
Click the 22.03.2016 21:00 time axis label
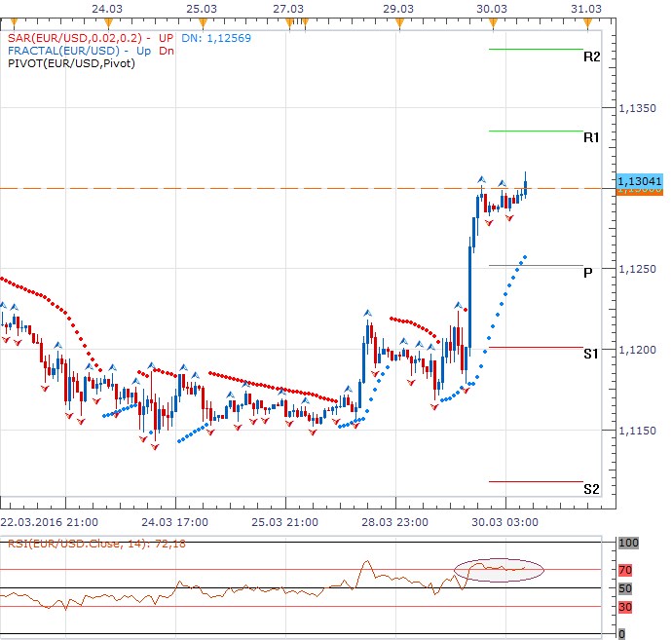coord(49,521)
